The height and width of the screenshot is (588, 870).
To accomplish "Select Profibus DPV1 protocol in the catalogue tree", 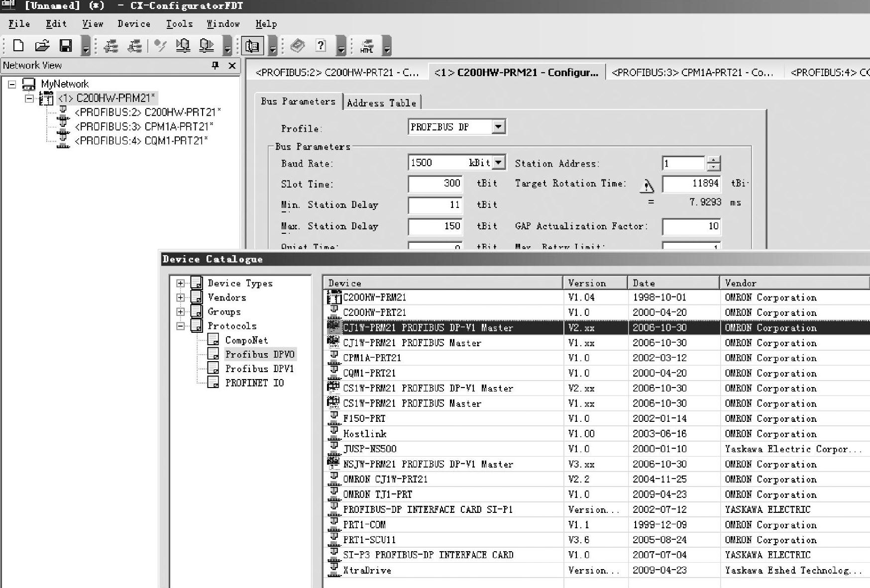I will 259,369.
